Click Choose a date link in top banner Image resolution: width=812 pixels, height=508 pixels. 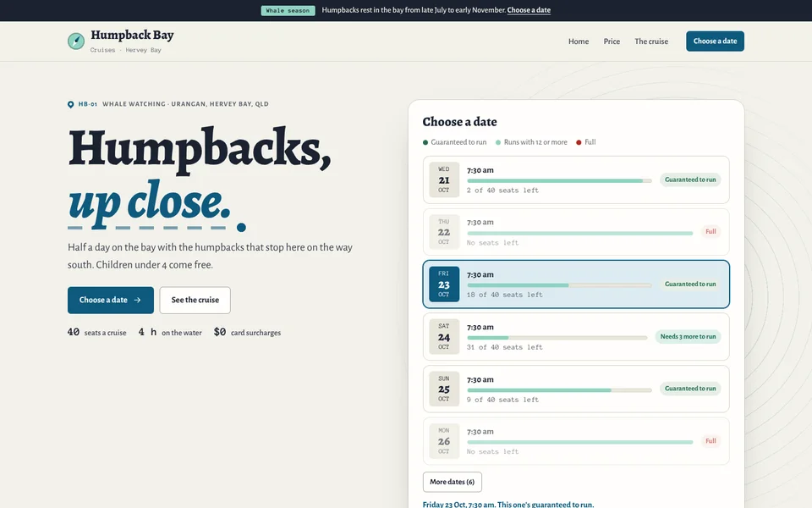(529, 10)
